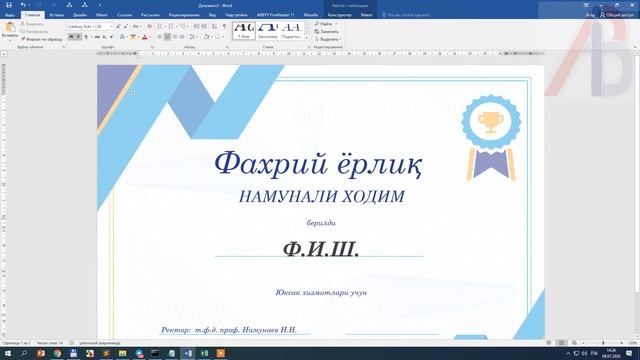Adjust the zoom slider in status bar
The width and height of the screenshot is (640, 360).
tap(603, 343)
